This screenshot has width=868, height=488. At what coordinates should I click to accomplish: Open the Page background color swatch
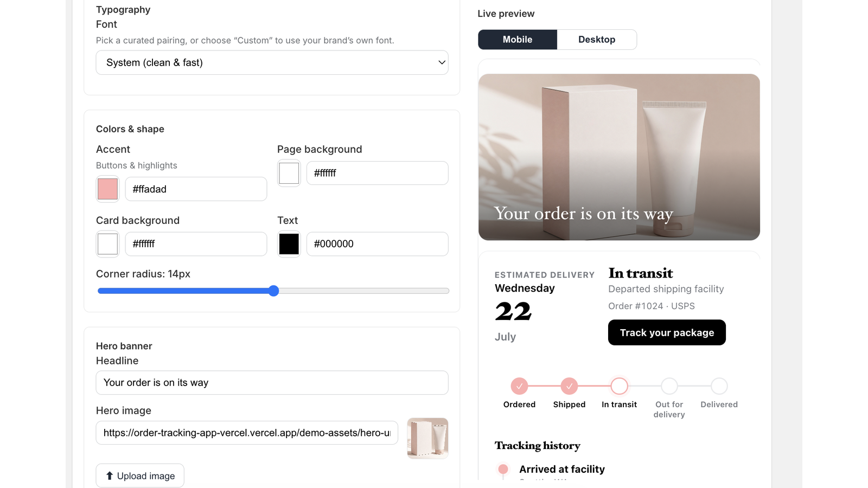click(x=289, y=174)
